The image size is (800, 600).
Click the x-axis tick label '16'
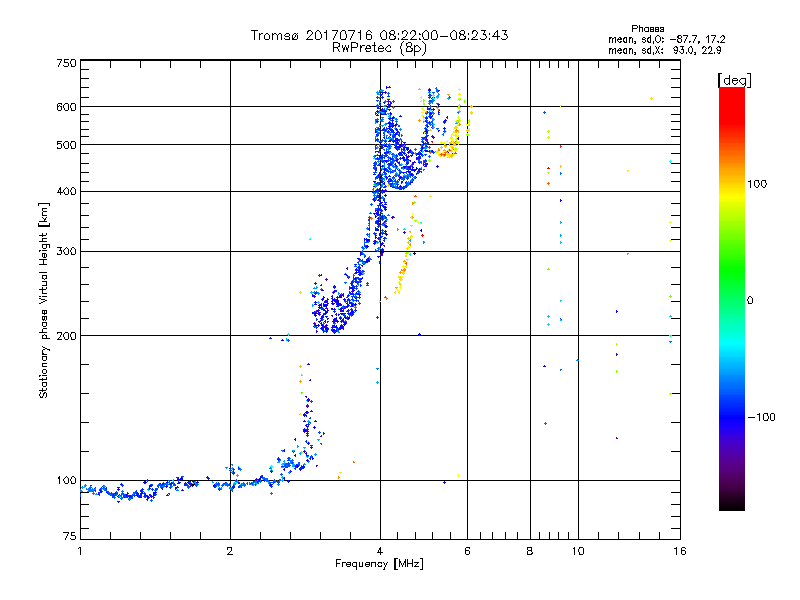(x=680, y=552)
